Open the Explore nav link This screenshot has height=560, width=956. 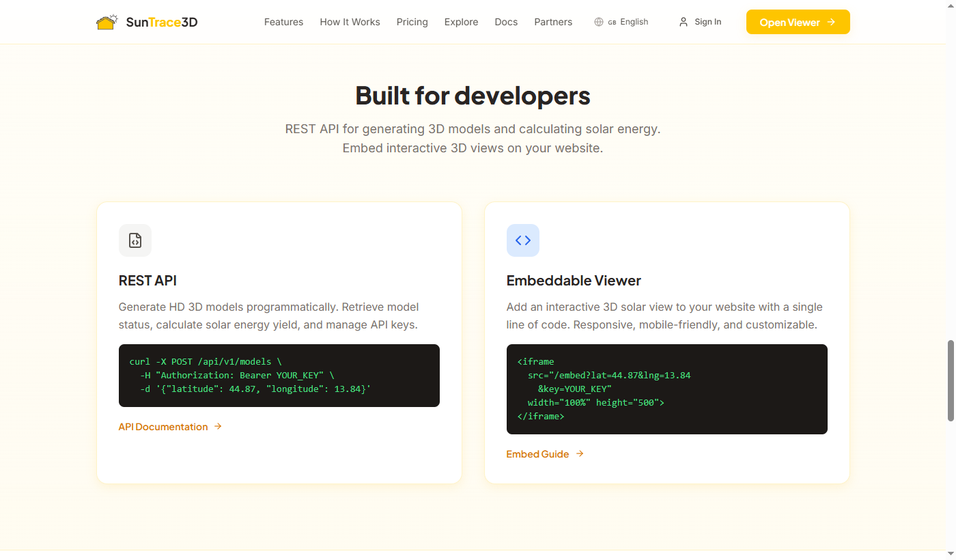461,22
